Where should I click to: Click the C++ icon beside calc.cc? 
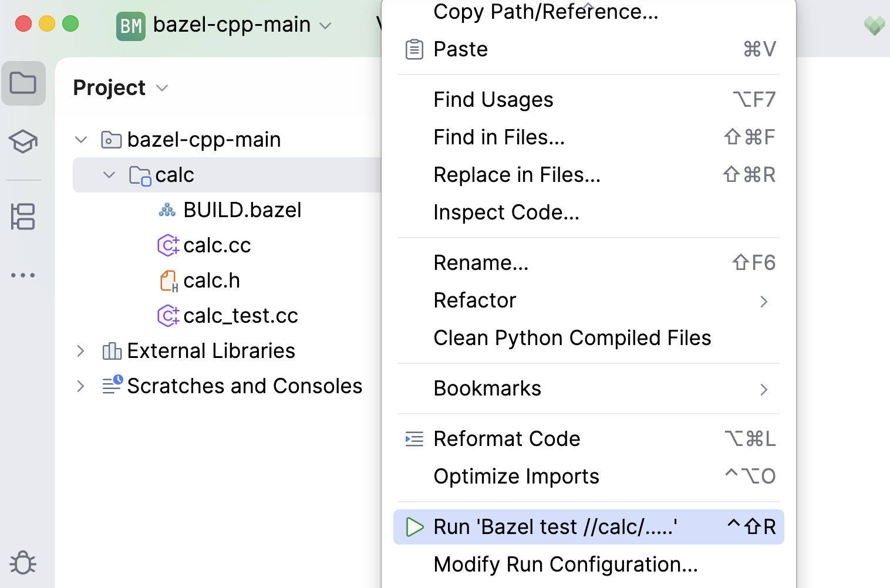click(x=168, y=245)
